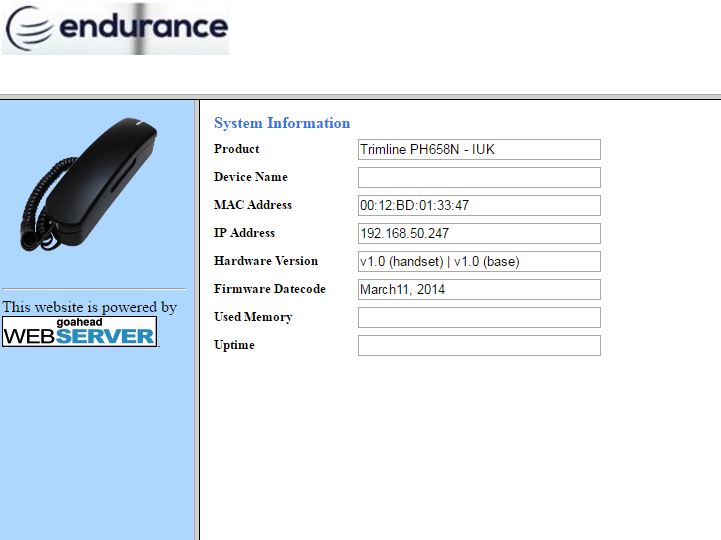The image size is (721, 540).
Task: Click the Firmware Datecode field showing March11, 2014
Action: tap(479, 290)
